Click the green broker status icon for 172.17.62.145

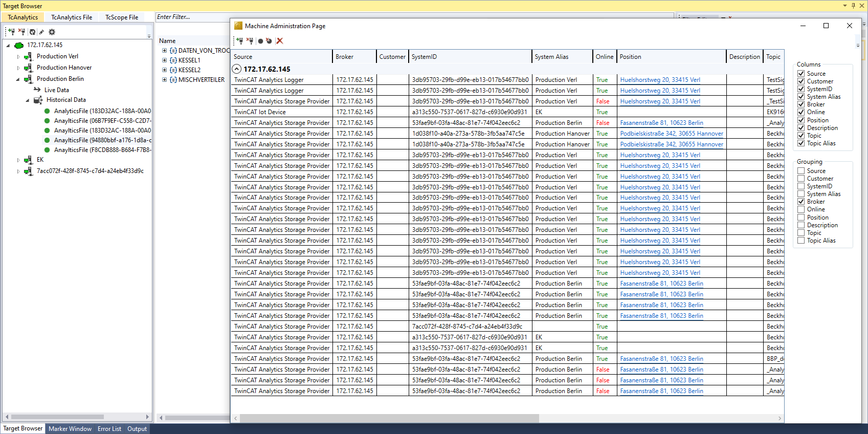tap(19, 45)
